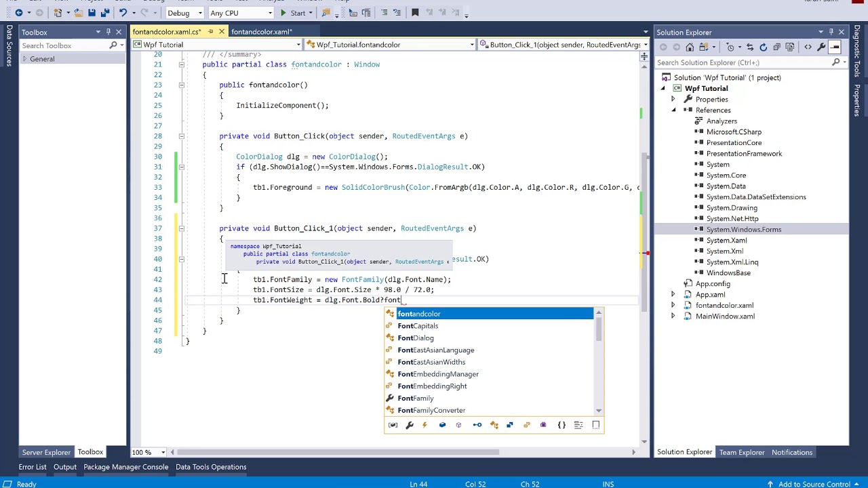
Task: Click Pending Changes Filter clock icon
Action: pos(730,47)
